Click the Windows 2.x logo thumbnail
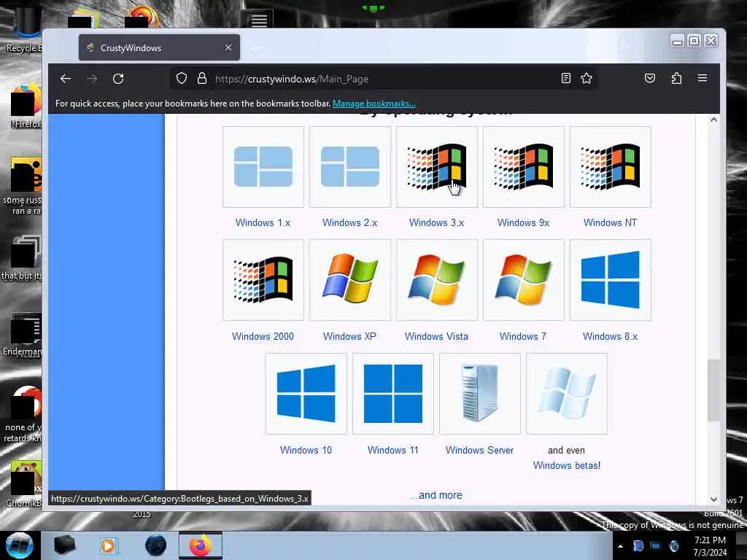 click(x=350, y=167)
